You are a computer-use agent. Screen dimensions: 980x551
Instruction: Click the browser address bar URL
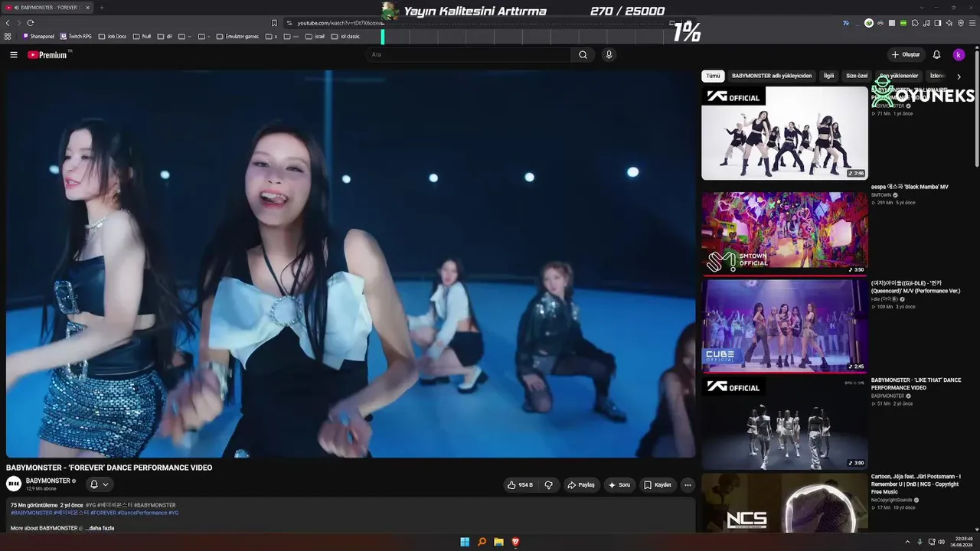[341, 23]
